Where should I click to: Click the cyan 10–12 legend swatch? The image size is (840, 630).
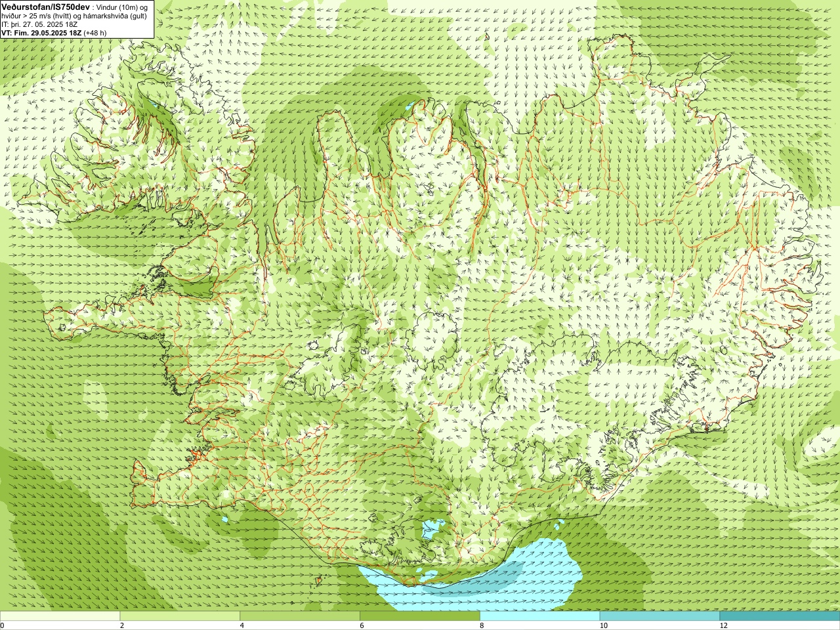point(660,616)
